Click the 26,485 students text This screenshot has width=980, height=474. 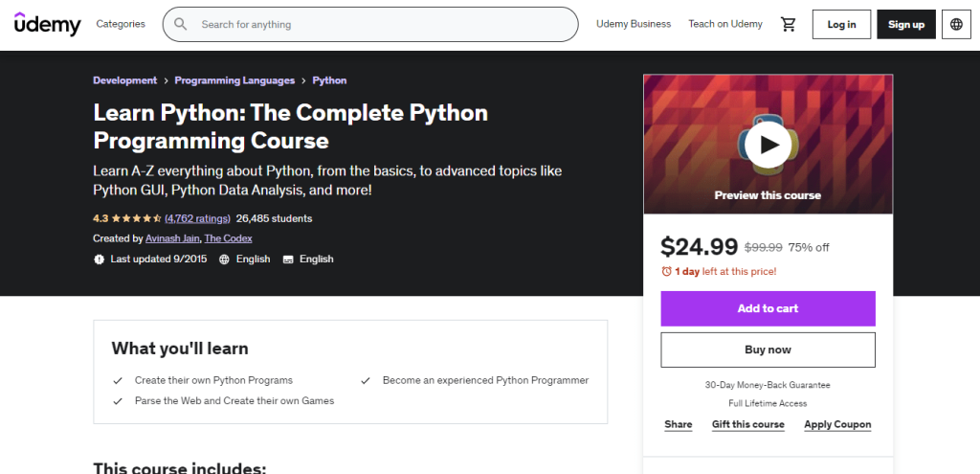click(275, 218)
